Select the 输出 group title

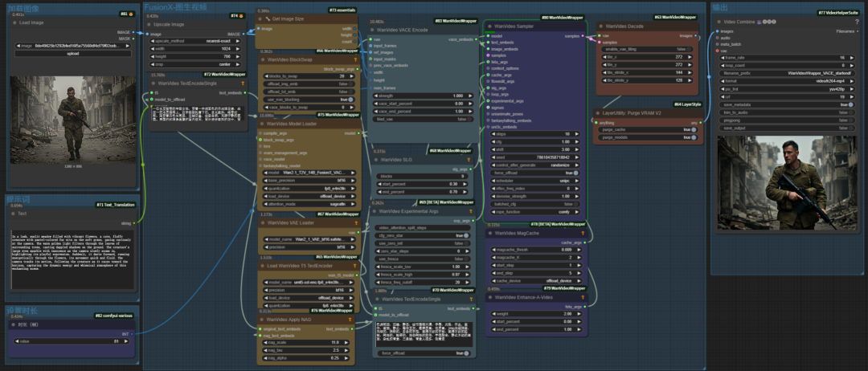click(x=720, y=7)
